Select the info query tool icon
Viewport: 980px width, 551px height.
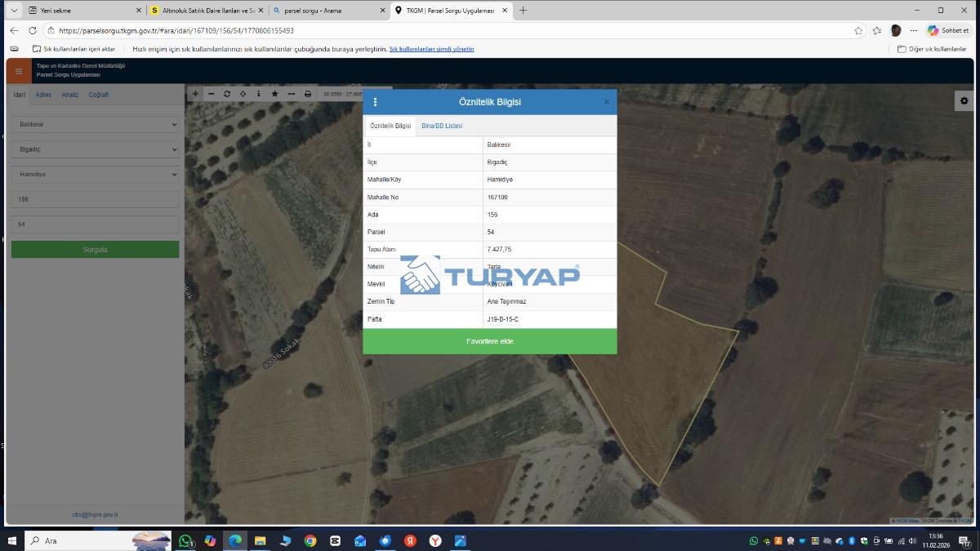tap(259, 94)
